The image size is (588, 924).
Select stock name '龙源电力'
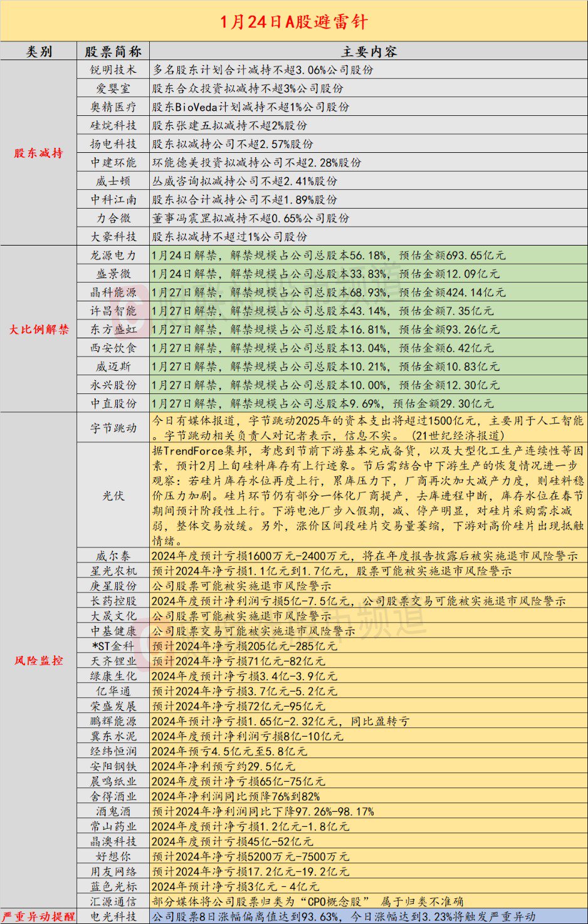point(113,255)
